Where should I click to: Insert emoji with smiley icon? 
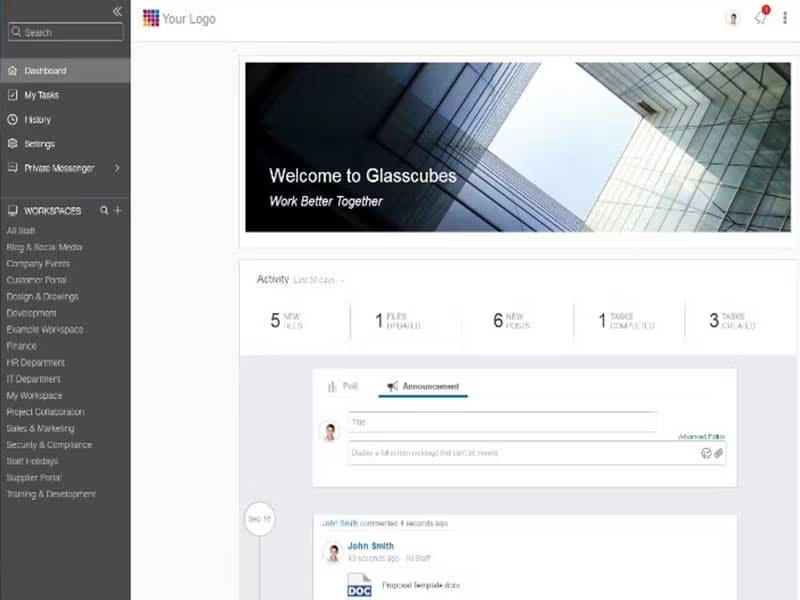[706, 453]
